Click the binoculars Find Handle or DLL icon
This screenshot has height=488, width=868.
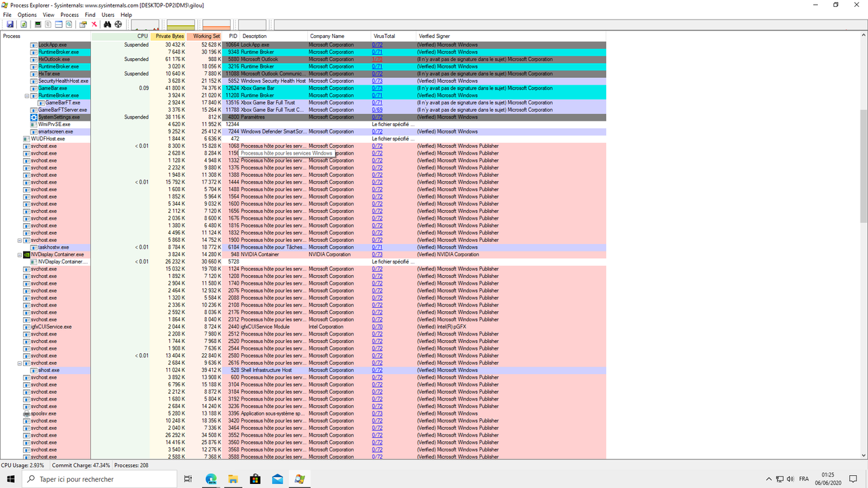click(x=108, y=24)
